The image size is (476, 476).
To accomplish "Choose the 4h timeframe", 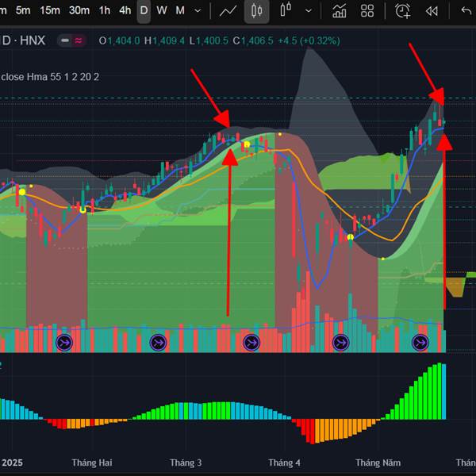I will [125, 10].
